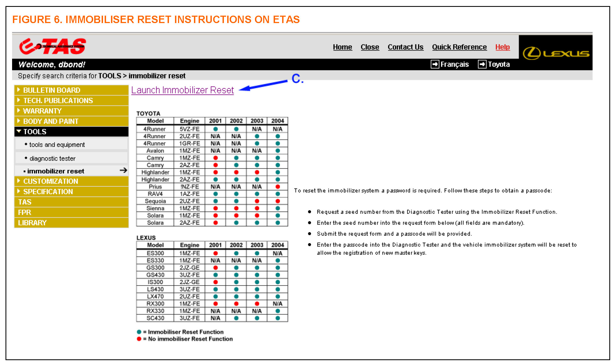Collapse the TOOLS section

tap(35, 131)
